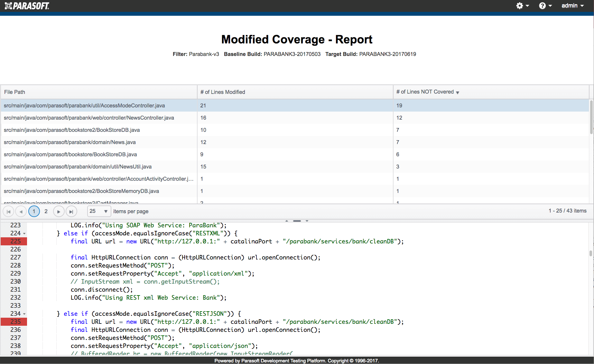Click lines not covered value 19
The width and height of the screenshot is (594, 364).
[399, 105]
